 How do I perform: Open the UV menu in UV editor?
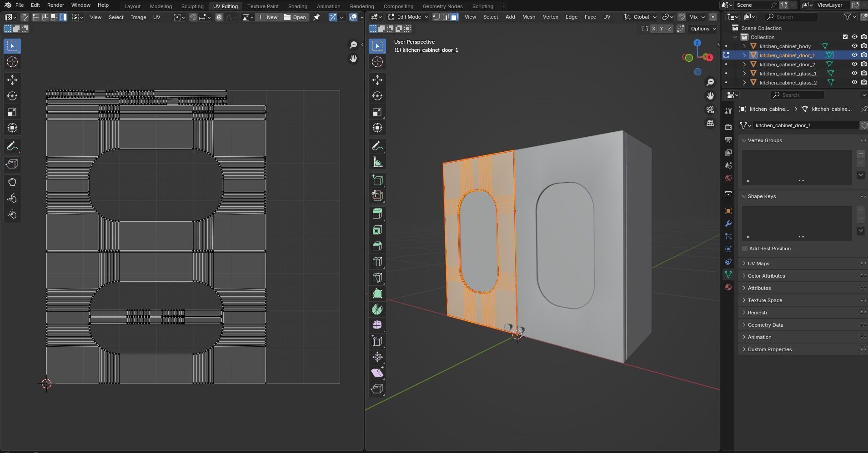(156, 17)
